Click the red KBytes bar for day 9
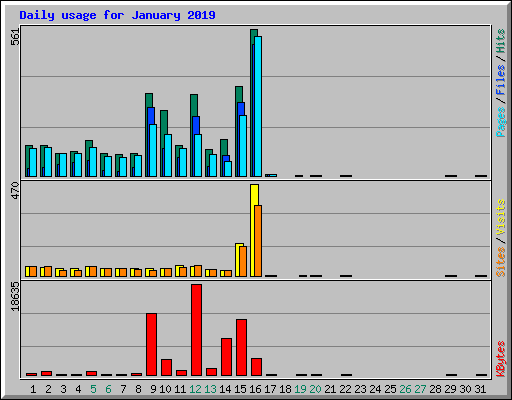This screenshot has width=512, height=400. (x=151, y=344)
